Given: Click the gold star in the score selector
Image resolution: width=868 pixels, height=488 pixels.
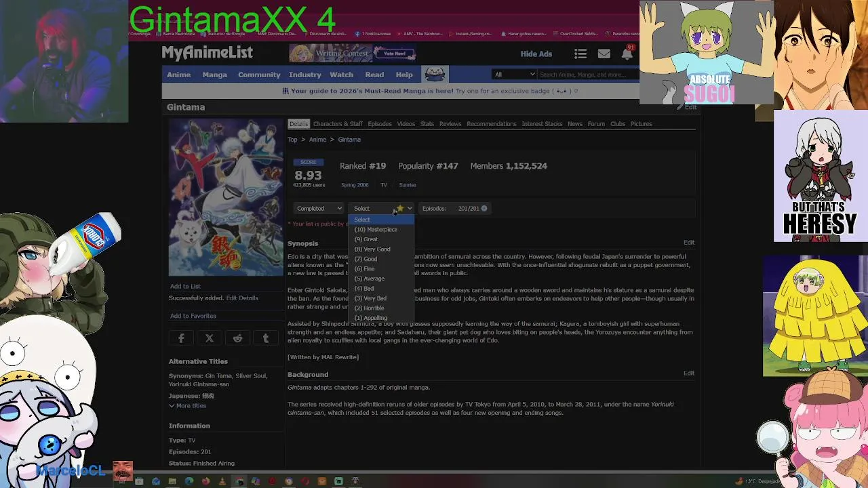Looking at the screenshot, I should click(x=400, y=208).
